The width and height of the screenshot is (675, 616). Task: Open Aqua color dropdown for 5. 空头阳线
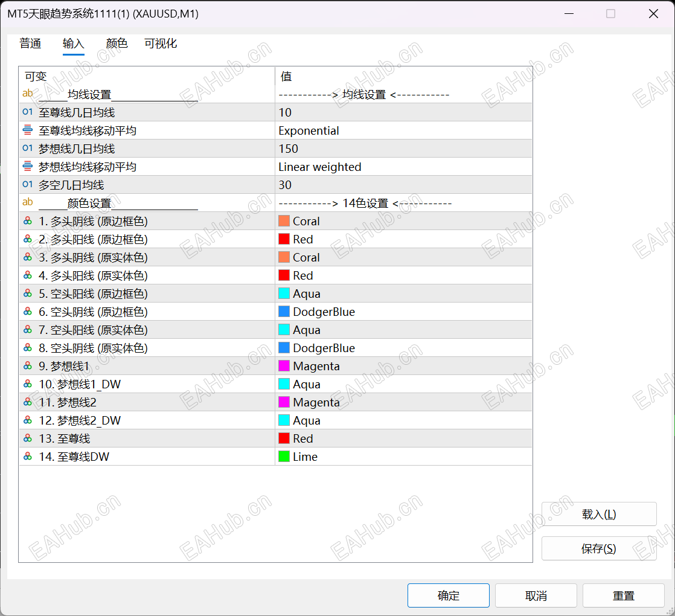coord(403,293)
